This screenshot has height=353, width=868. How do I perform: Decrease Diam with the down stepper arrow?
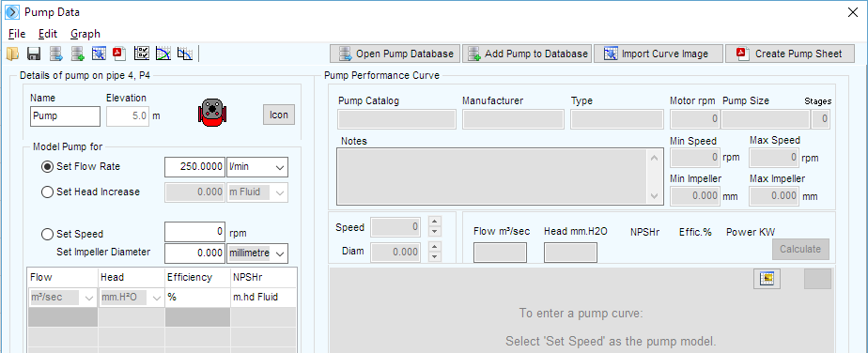click(435, 256)
